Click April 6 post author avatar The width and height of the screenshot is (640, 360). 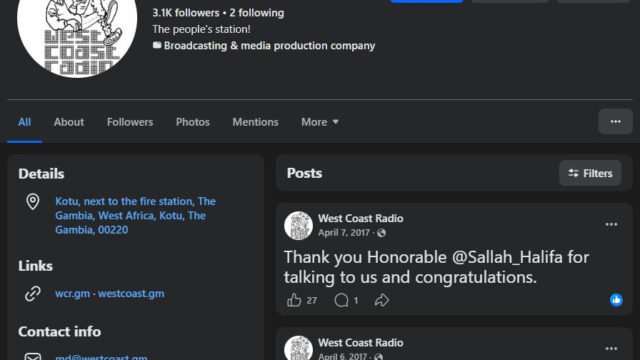(298, 348)
